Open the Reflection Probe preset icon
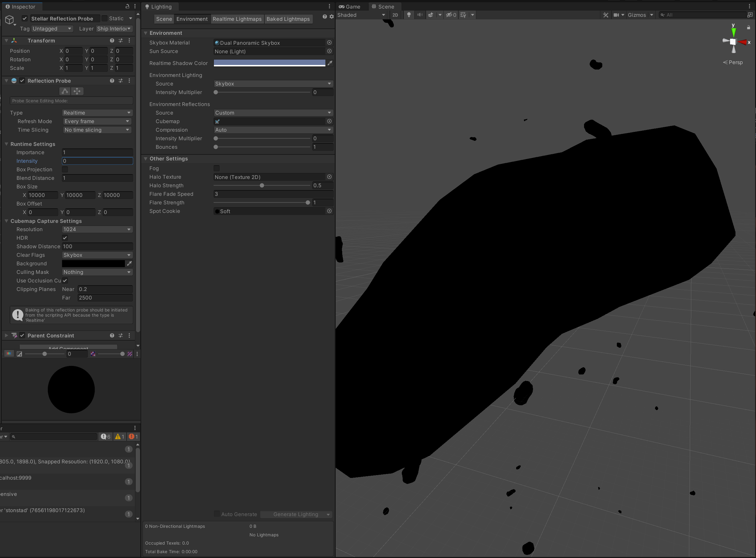Image resolution: width=756 pixels, height=558 pixels. (x=120, y=81)
